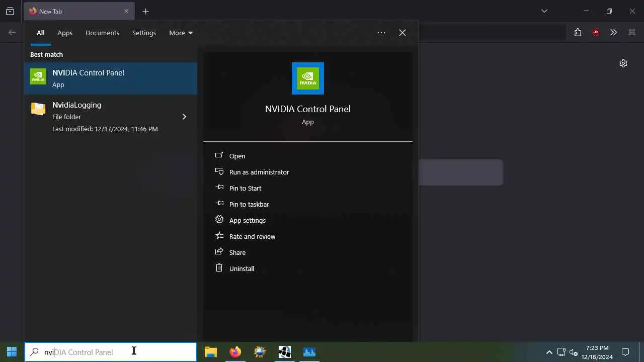
Task: Expand the NvidiaLogging result arrow
Action: [x=184, y=117]
